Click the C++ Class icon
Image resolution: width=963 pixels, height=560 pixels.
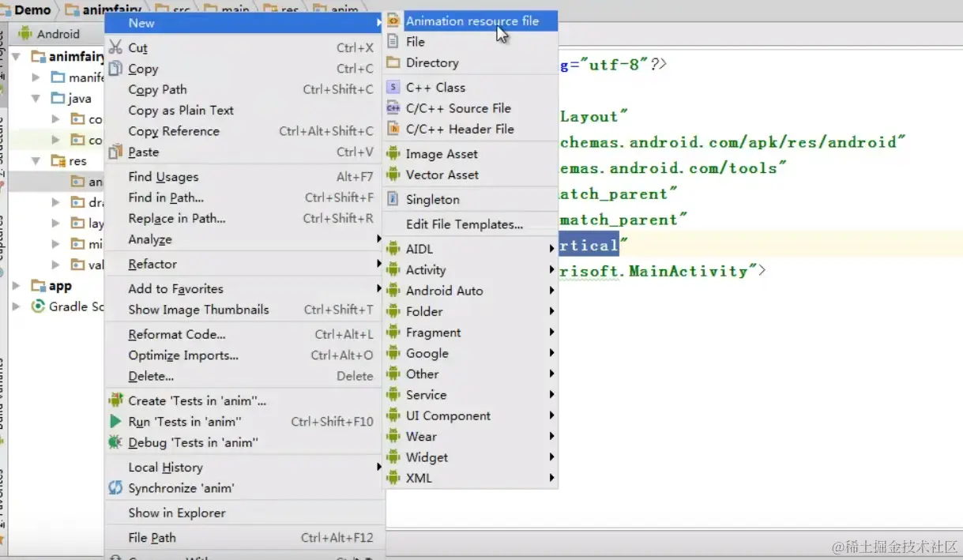pyautogui.click(x=393, y=87)
